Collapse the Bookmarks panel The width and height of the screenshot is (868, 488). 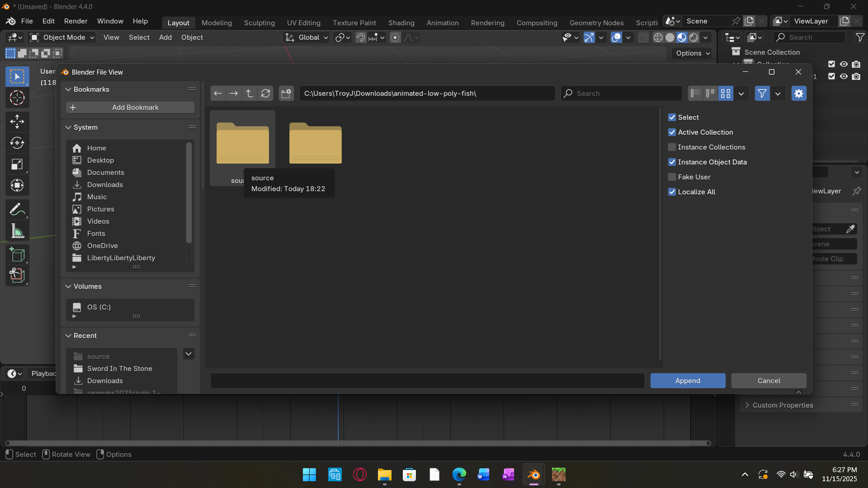pos(69,89)
